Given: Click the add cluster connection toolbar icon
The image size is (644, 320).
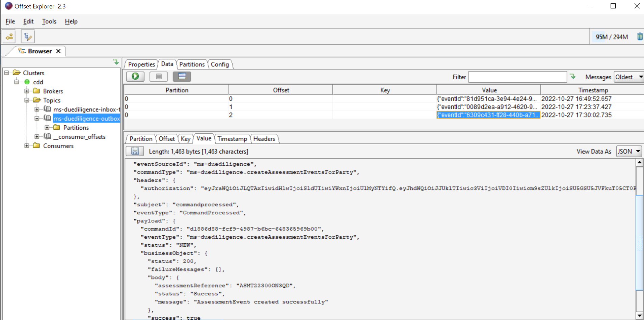Looking at the screenshot, I should pyautogui.click(x=9, y=36).
